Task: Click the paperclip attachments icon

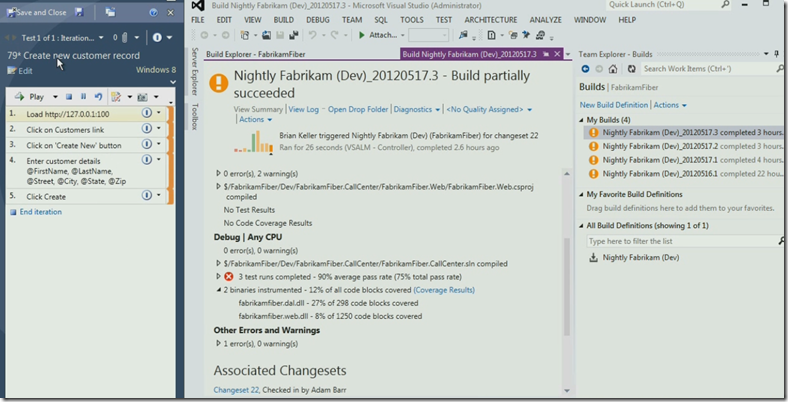Action: pos(124,38)
